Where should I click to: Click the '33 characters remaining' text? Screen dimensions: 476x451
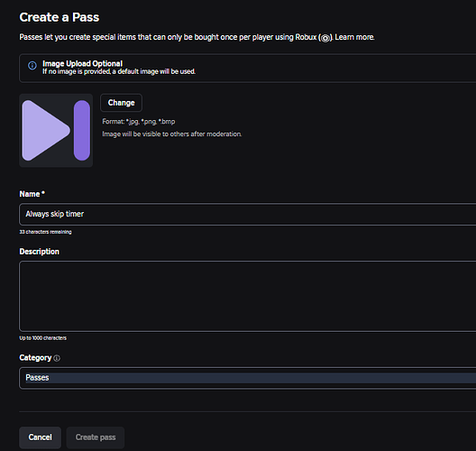pos(46,232)
